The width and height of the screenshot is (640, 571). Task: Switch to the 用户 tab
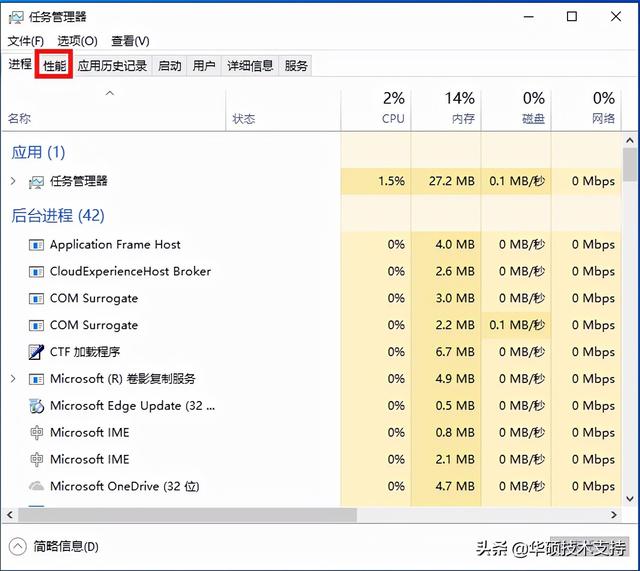click(x=204, y=65)
